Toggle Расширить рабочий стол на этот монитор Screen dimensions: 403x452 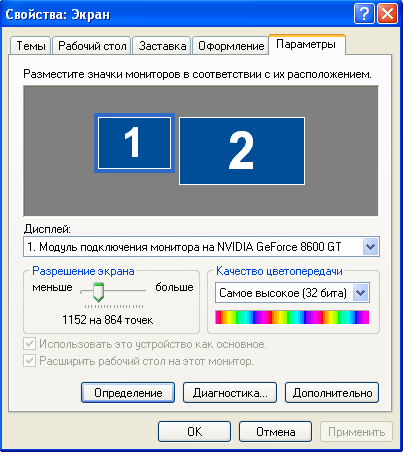tap(29, 361)
